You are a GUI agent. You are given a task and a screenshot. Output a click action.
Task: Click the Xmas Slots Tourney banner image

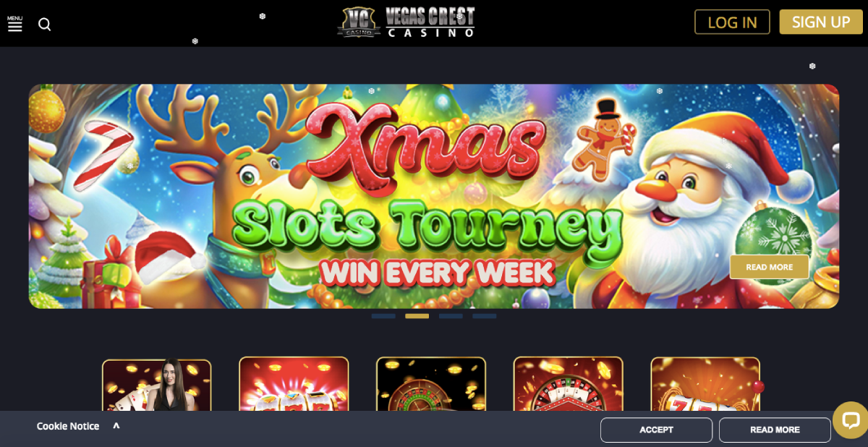click(x=434, y=196)
